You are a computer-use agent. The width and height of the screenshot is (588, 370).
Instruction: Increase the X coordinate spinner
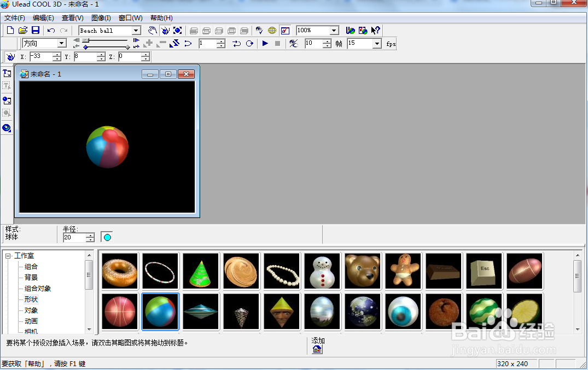(56, 55)
